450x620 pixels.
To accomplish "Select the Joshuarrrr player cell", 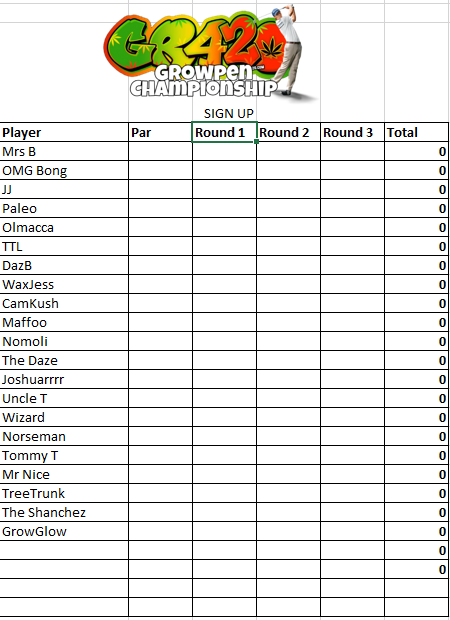I will (x=64, y=379).
